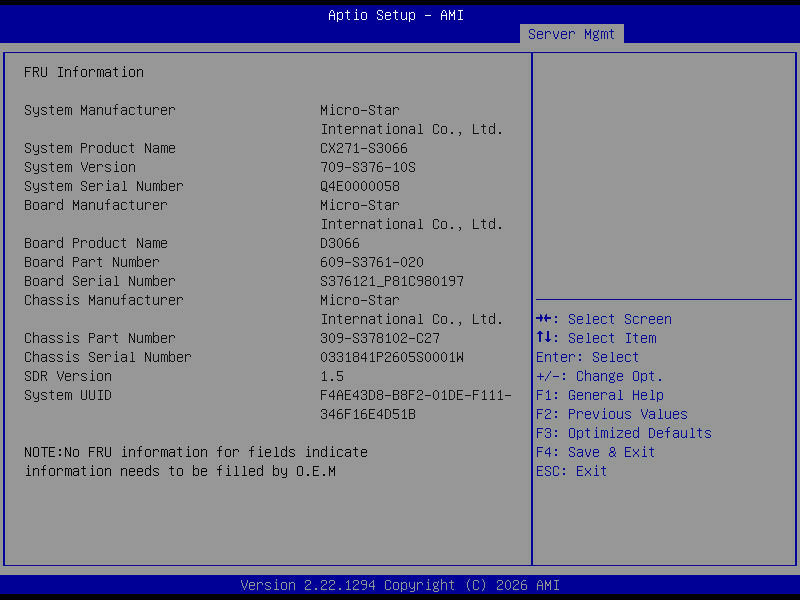800x600 pixels.
Task: Click the Board Manufacturer label
Action: point(95,205)
